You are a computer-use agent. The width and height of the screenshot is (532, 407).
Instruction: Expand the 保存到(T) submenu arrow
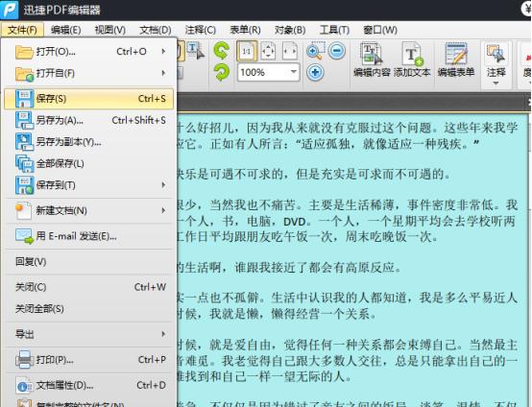[x=163, y=185]
